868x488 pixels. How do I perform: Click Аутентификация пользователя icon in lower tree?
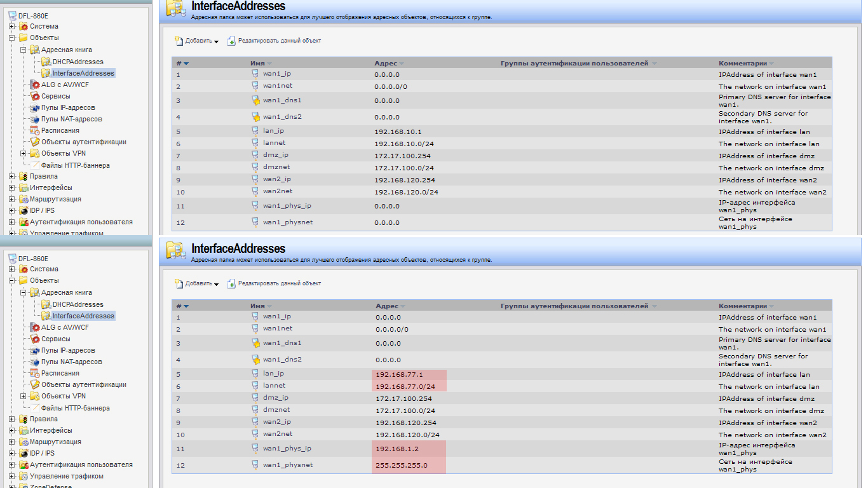pyautogui.click(x=24, y=464)
